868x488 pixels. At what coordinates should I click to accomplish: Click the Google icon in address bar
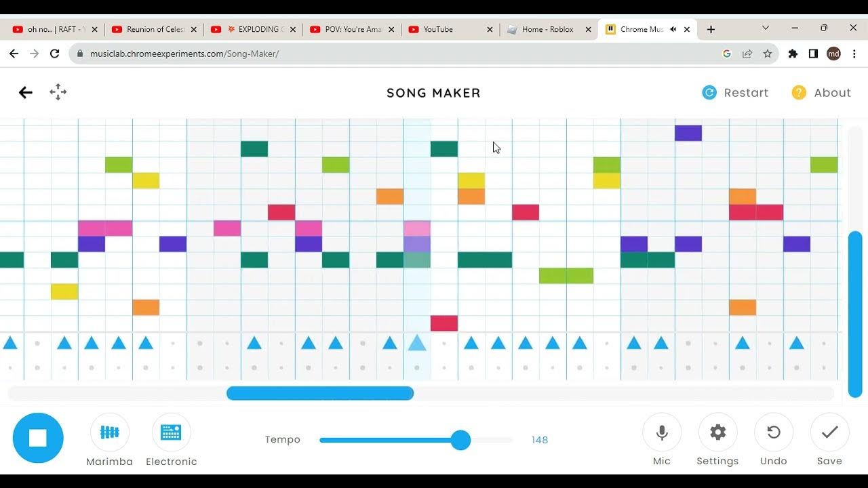click(727, 54)
